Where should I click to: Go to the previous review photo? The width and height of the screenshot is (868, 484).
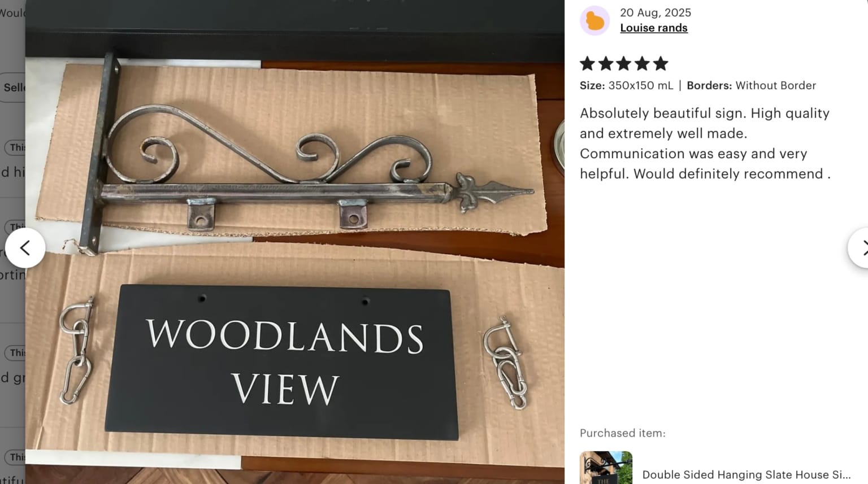click(x=25, y=248)
